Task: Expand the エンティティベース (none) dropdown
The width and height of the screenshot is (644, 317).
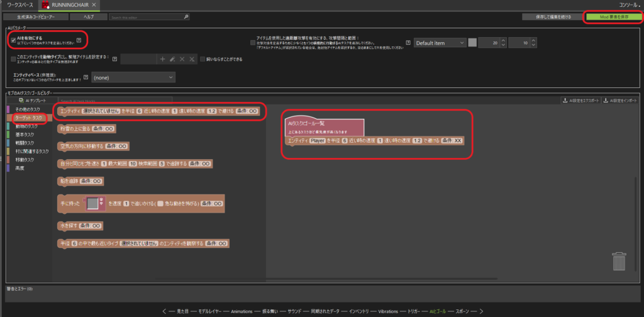Action: 133,77
